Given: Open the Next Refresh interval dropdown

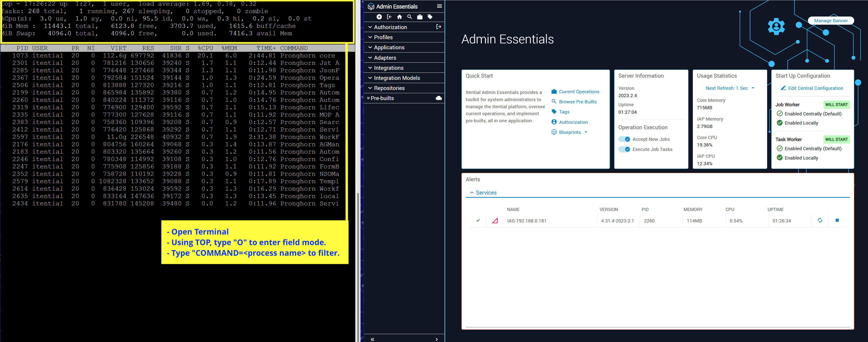Looking at the screenshot, I should [730, 88].
